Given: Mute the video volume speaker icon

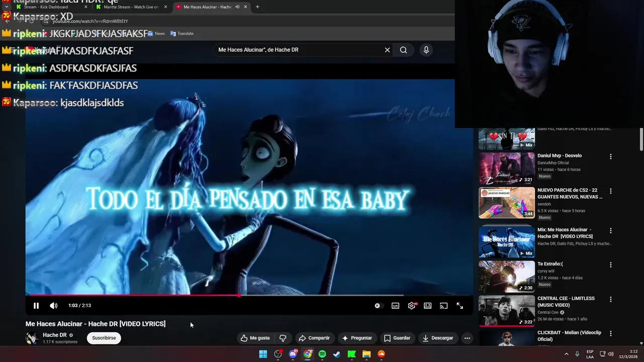Looking at the screenshot, I should (x=53, y=306).
